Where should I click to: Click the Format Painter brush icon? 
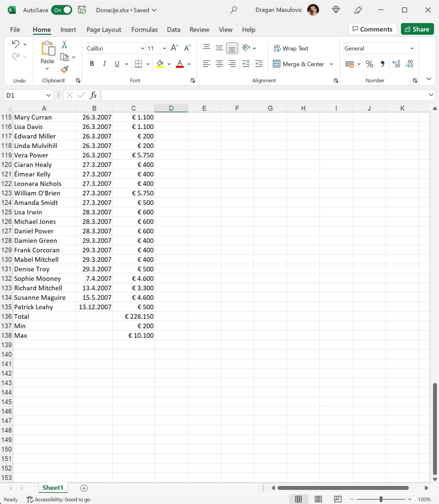pyautogui.click(x=64, y=70)
